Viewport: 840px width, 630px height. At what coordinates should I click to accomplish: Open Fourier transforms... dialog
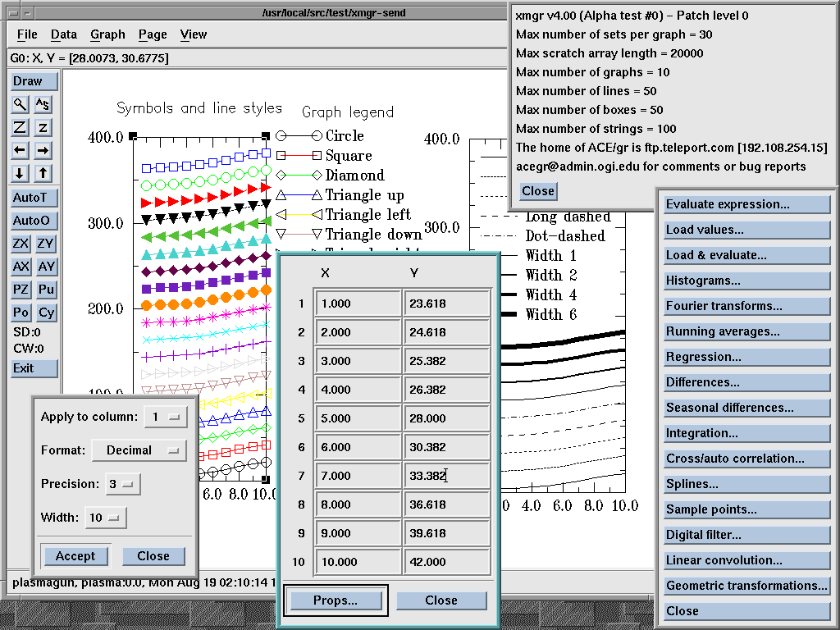click(x=747, y=306)
